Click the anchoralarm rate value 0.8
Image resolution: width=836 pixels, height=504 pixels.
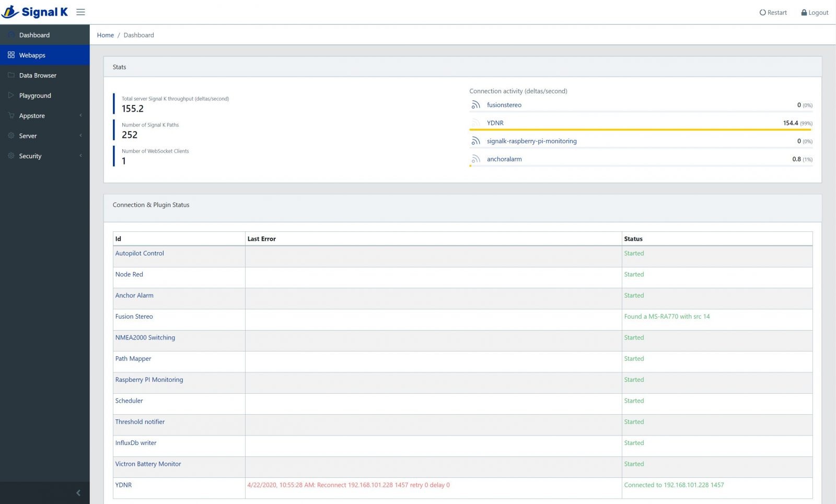796,159
